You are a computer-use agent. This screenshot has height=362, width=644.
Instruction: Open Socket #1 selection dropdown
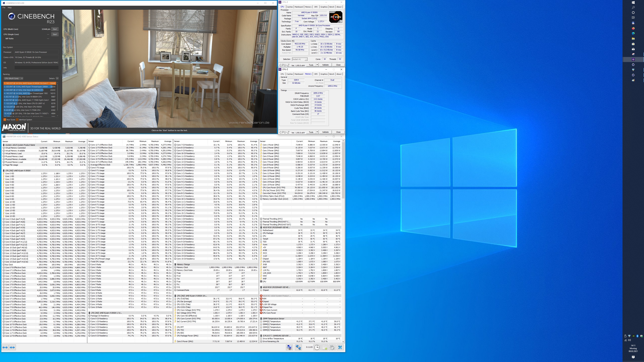click(300, 59)
